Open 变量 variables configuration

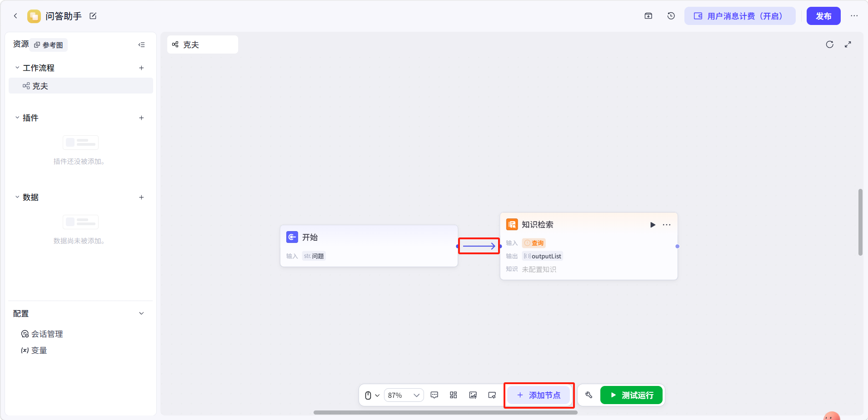coord(34,350)
